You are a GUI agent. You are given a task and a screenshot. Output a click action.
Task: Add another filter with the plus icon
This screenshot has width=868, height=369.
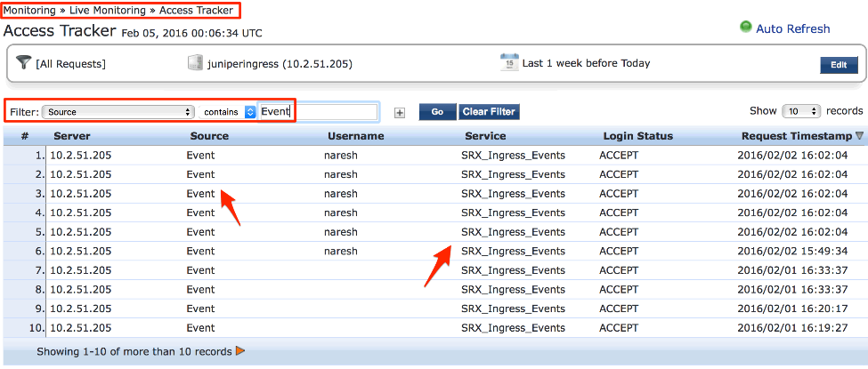click(400, 112)
